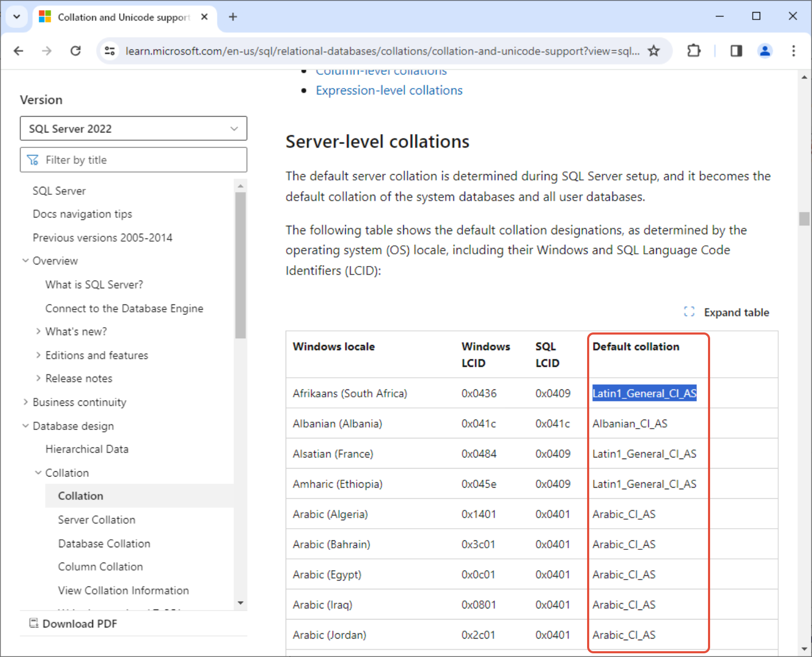
Task: Expand the What's new? tree item
Action: coord(38,331)
